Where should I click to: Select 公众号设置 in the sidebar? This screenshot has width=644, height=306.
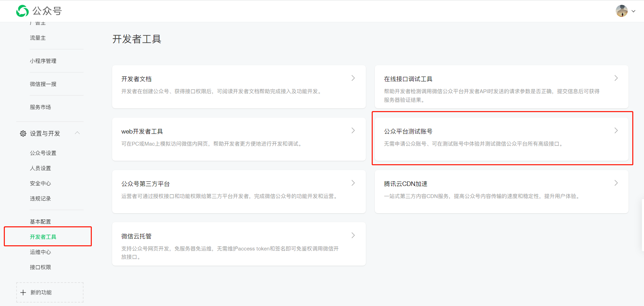click(x=43, y=153)
